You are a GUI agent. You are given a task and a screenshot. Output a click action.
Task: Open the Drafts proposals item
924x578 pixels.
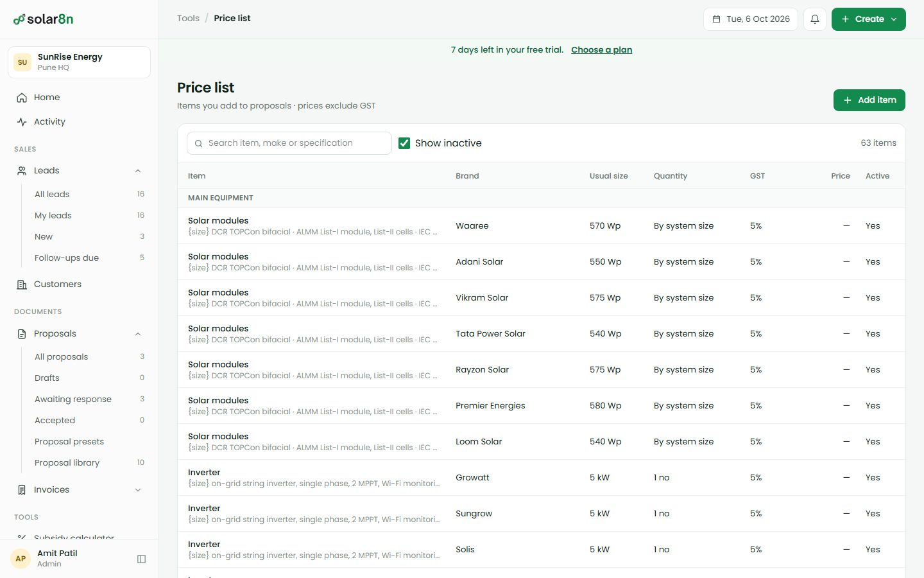pyautogui.click(x=89, y=378)
